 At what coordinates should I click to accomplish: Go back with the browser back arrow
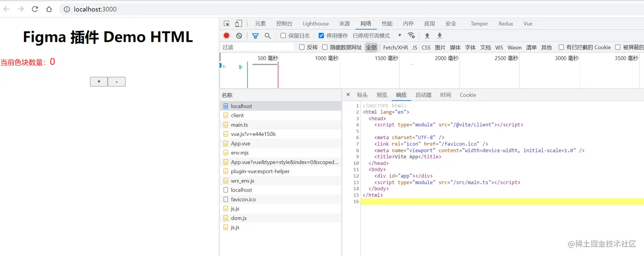[7, 9]
